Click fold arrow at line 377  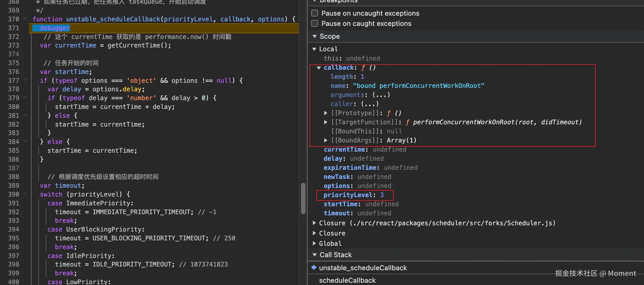point(25,80)
